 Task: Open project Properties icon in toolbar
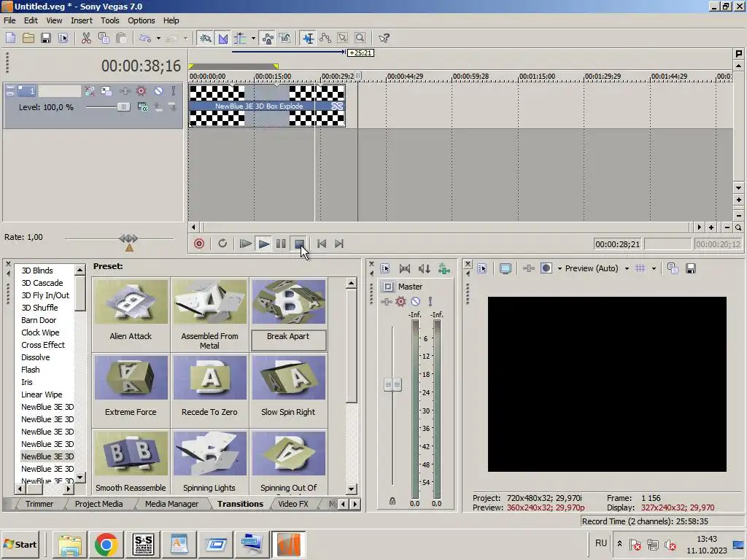(x=63, y=38)
